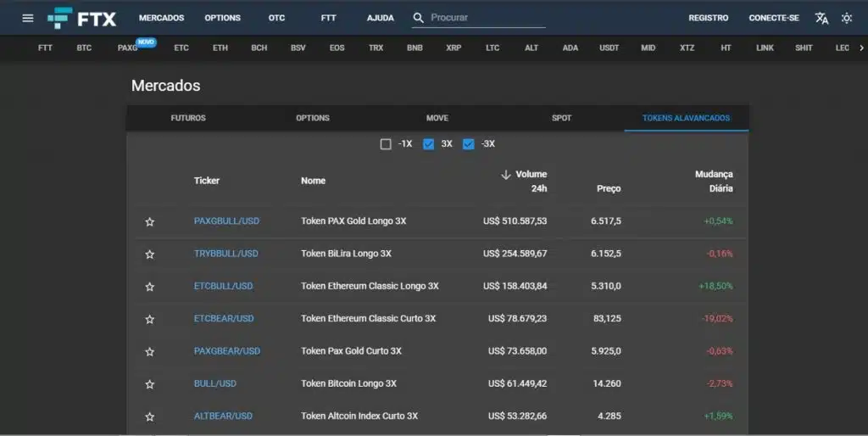This screenshot has width=868, height=436.
Task: Click the Volume 24h sort arrow
Action: pos(505,175)
